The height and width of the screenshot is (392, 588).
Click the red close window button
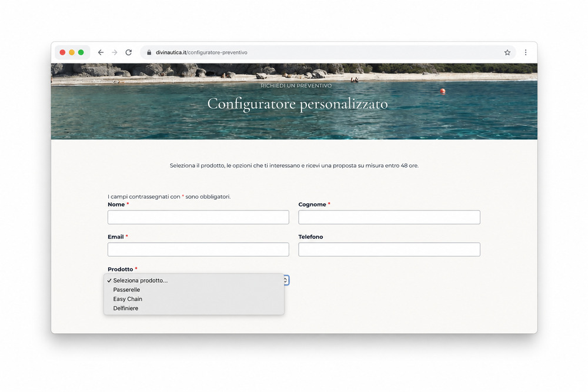click(x=63, y=52)
